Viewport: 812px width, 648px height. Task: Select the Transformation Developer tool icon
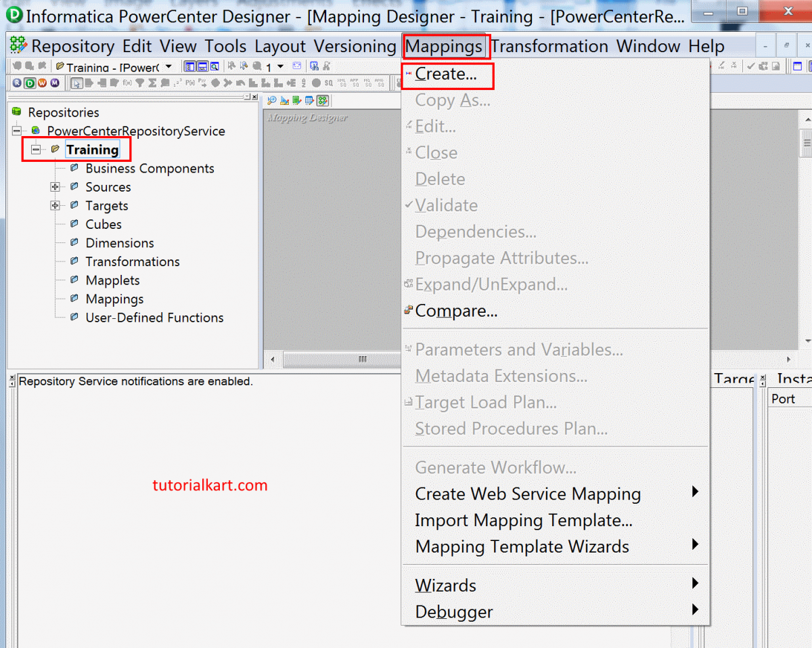tap(296, 100)
